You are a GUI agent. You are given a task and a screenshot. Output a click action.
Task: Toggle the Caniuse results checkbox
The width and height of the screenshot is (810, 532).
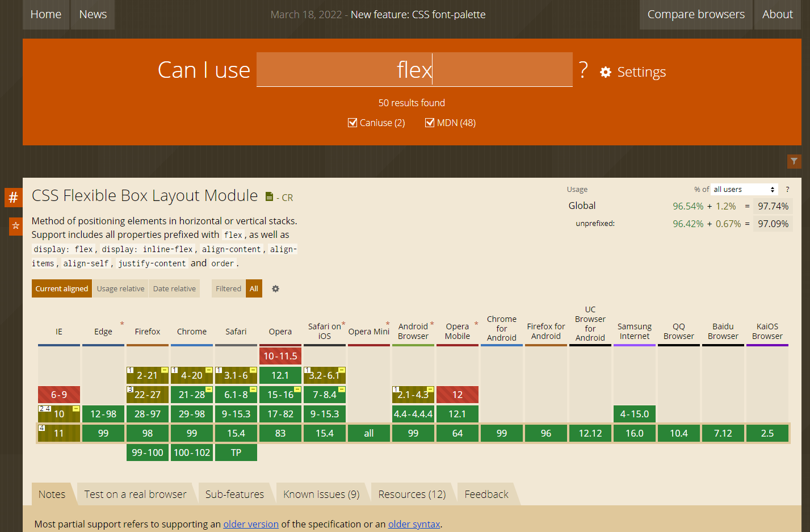(352, 123)
